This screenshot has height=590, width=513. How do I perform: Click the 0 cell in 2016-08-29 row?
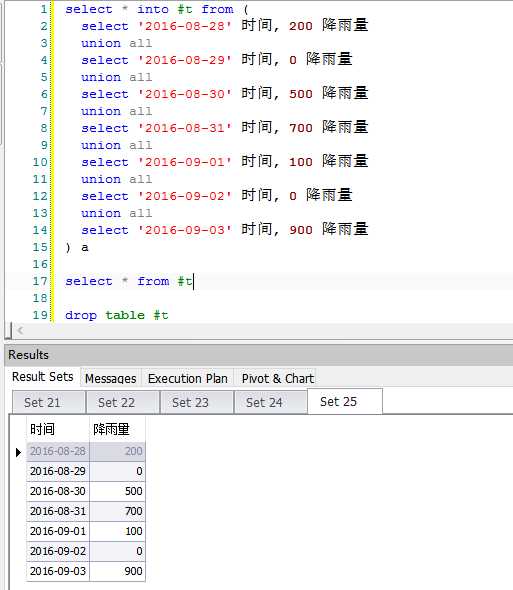tap(117, 471)
